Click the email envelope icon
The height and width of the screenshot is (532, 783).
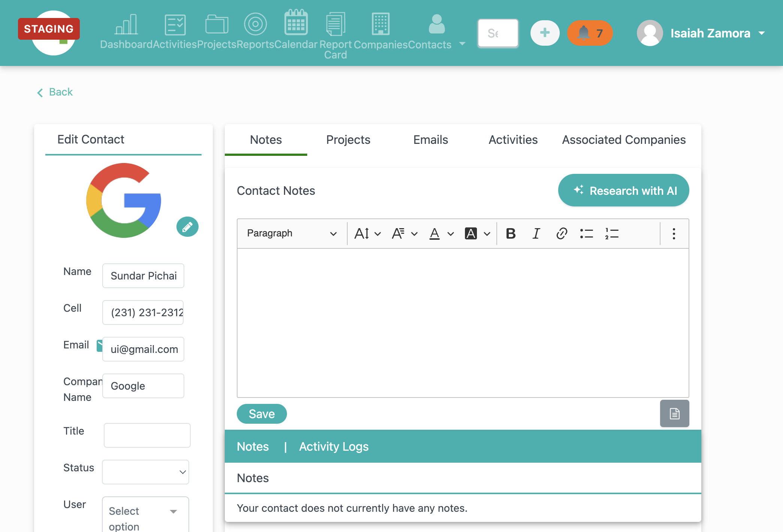99,345
